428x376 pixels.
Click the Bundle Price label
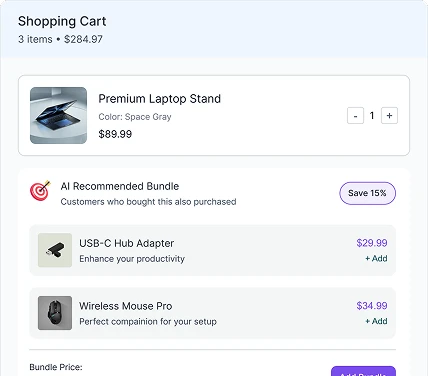(x=56, y=367)
